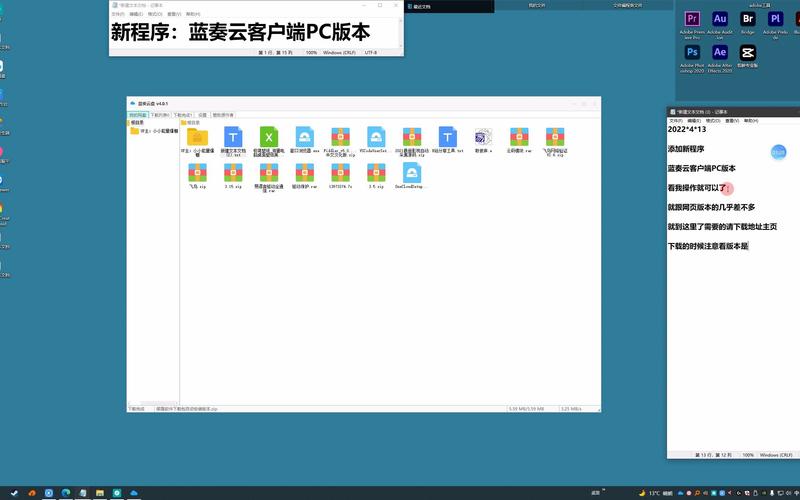Viewport: 800px width, 500px height.
Task: Select the 窗口浏览器 exe file icon
Action: 305,137
